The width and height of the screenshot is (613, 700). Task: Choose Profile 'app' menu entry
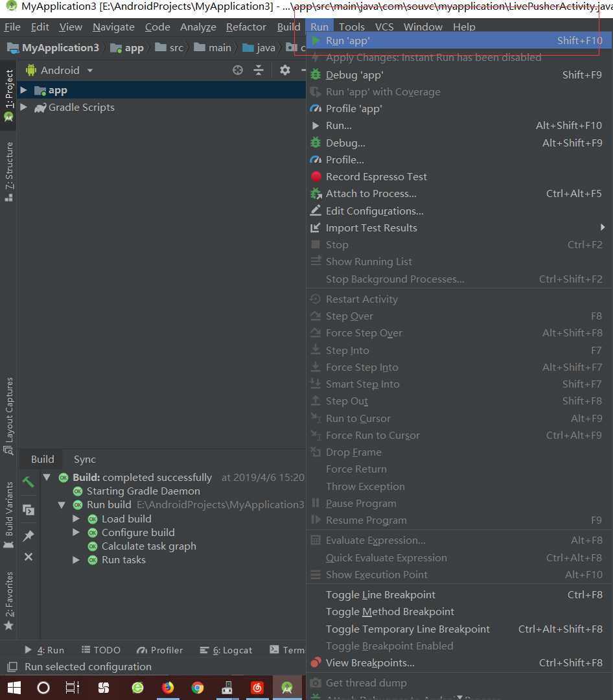[x=459, y=108]
